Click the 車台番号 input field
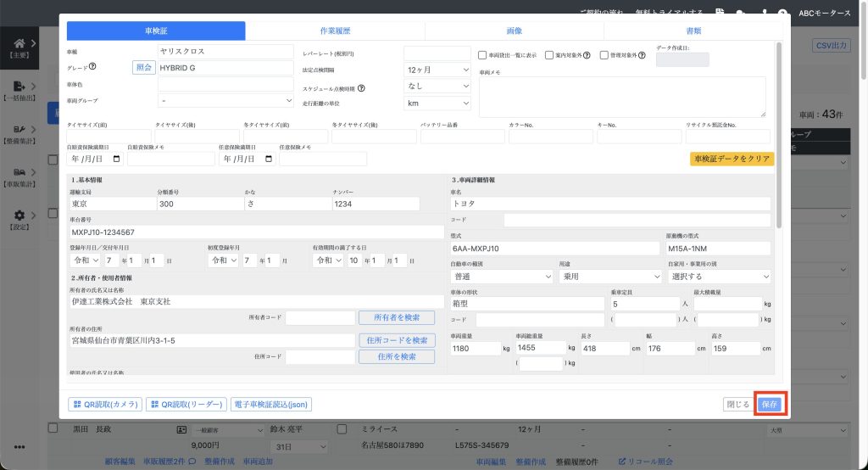Image resolution: width=868 pixels, height=470 pixels. (256, 232)
